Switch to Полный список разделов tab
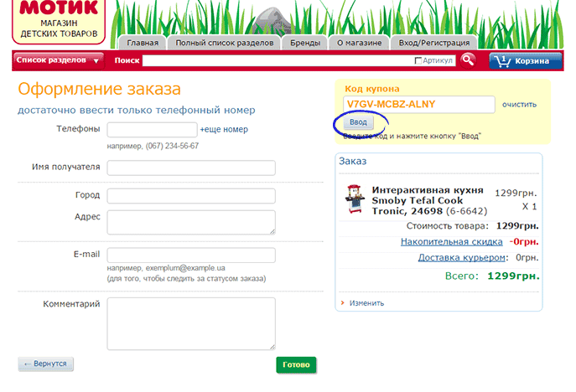The height and width of the screenshot is (392, 576). pos(224,43)
